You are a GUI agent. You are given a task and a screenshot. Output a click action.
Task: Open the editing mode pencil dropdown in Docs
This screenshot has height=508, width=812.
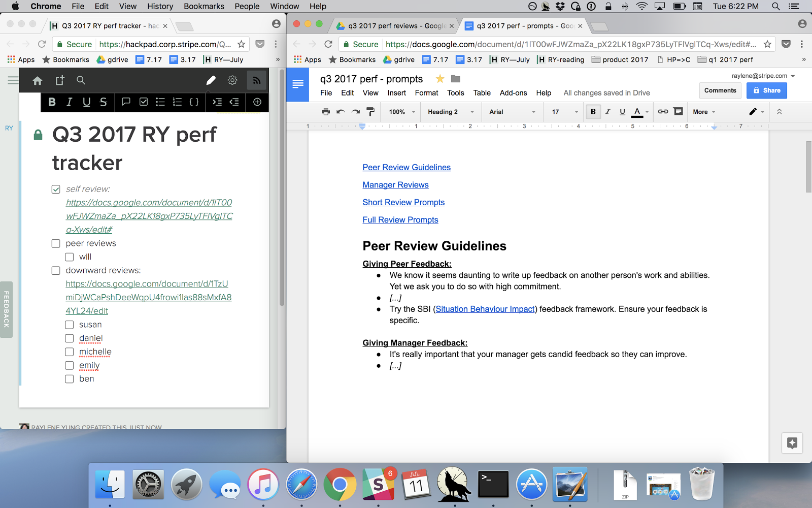click(757, 112)
